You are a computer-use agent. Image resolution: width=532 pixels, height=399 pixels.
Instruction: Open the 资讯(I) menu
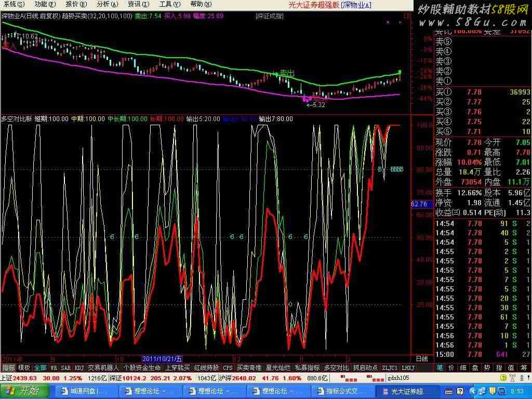(138, 4)
